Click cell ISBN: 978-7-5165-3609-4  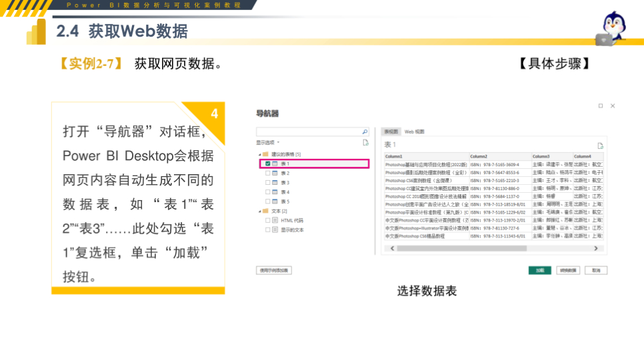pyautogui.click(x=500, y=164)
